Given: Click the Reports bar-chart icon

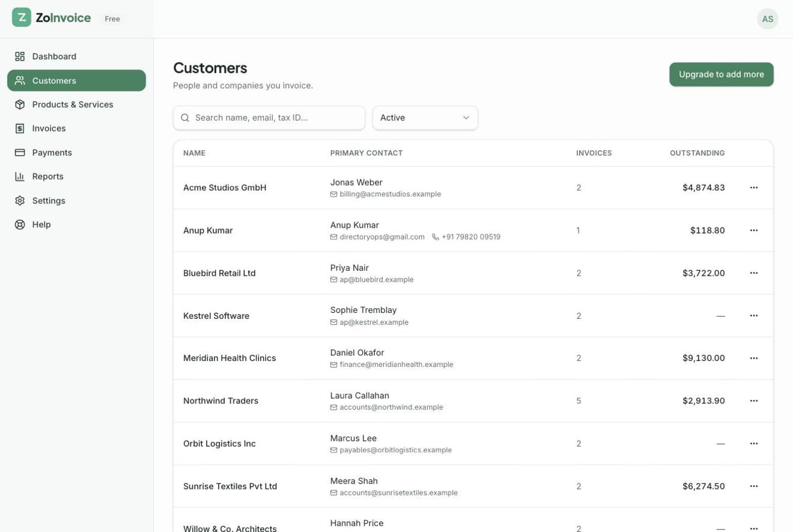Looking at the screenshot, I should [20, 177].
